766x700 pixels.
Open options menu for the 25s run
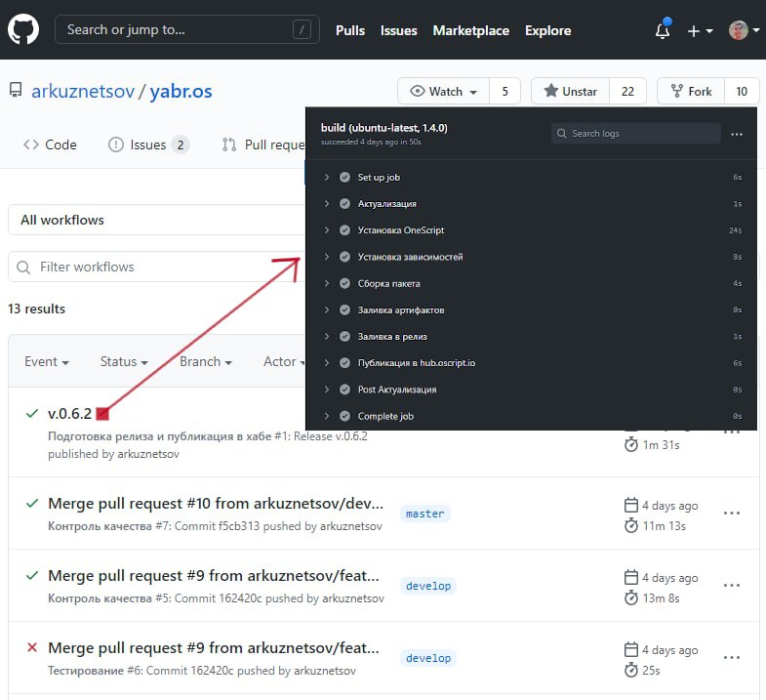[x=731, y=657]
